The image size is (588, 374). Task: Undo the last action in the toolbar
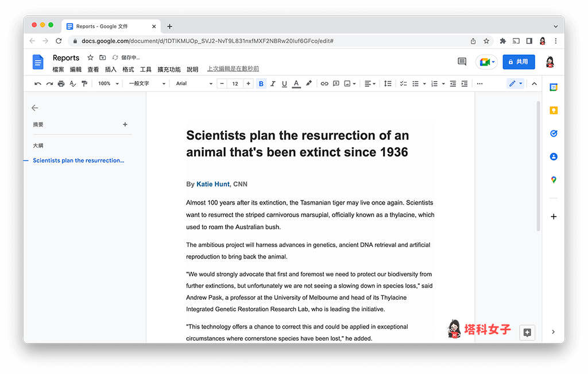coord(37,84)
